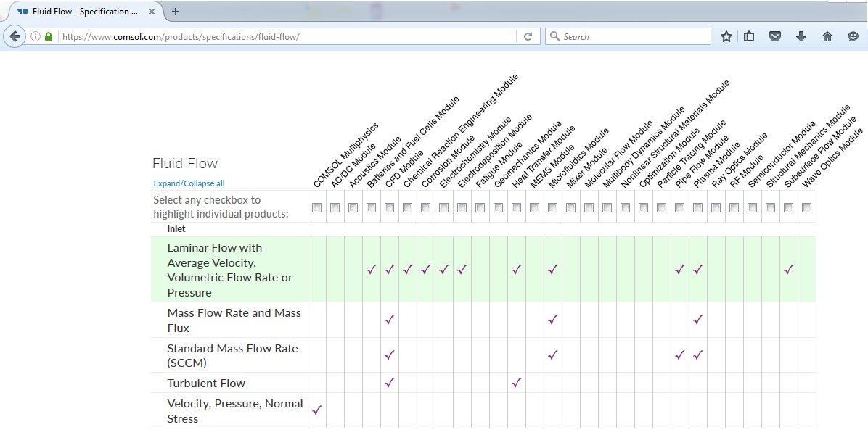
Task: Click the smiley face toolbar icon
Action: point(853,36)
